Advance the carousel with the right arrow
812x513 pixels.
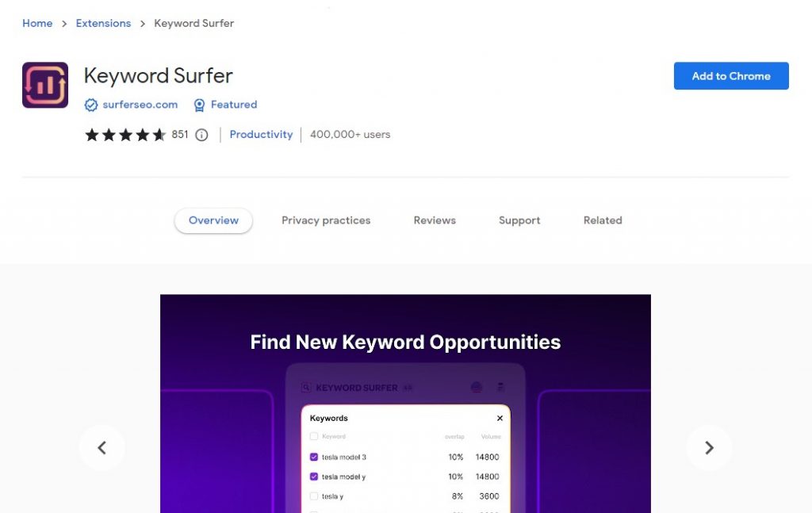pos(708,447)
